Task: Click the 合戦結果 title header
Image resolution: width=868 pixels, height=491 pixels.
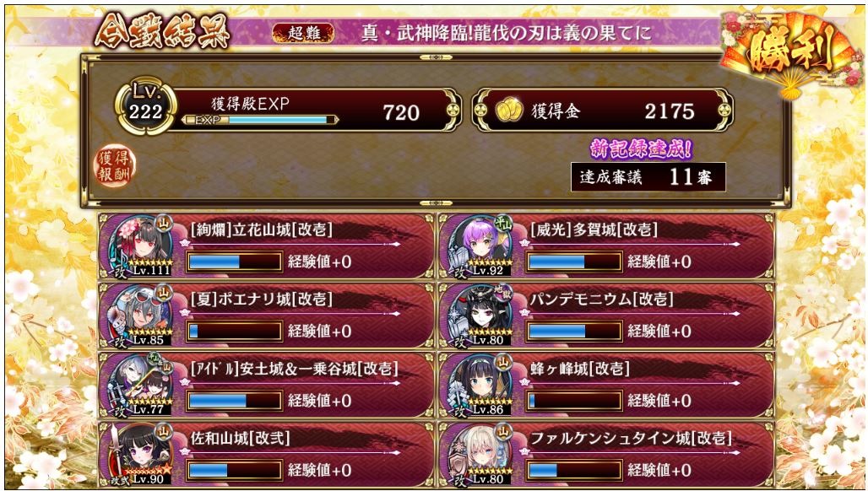Action: point(162,33)
